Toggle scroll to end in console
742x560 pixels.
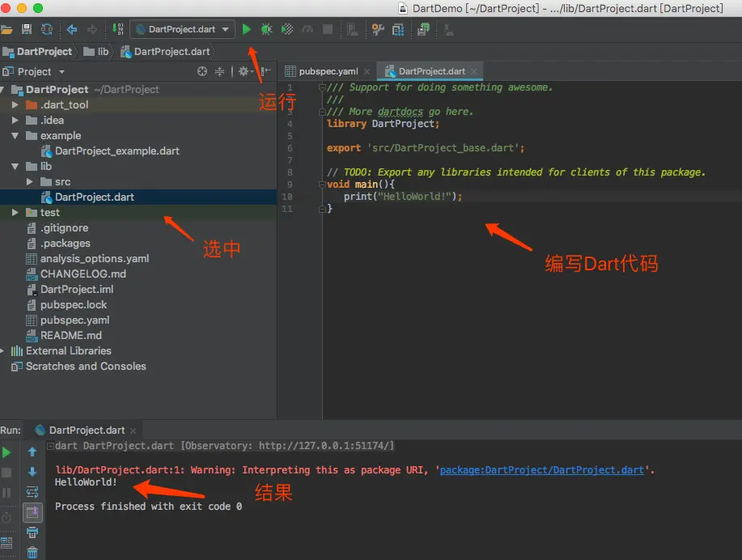[x=32, y=513]
